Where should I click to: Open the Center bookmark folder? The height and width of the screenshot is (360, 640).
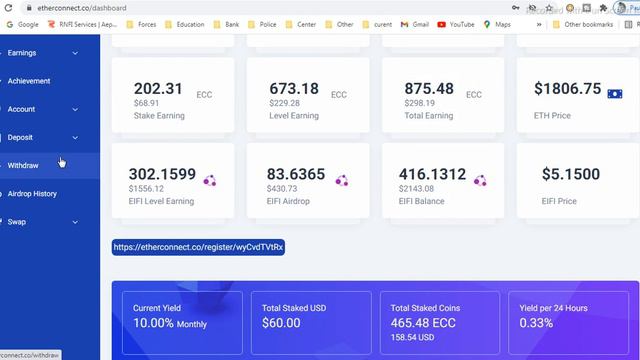[x=301, y=24]
